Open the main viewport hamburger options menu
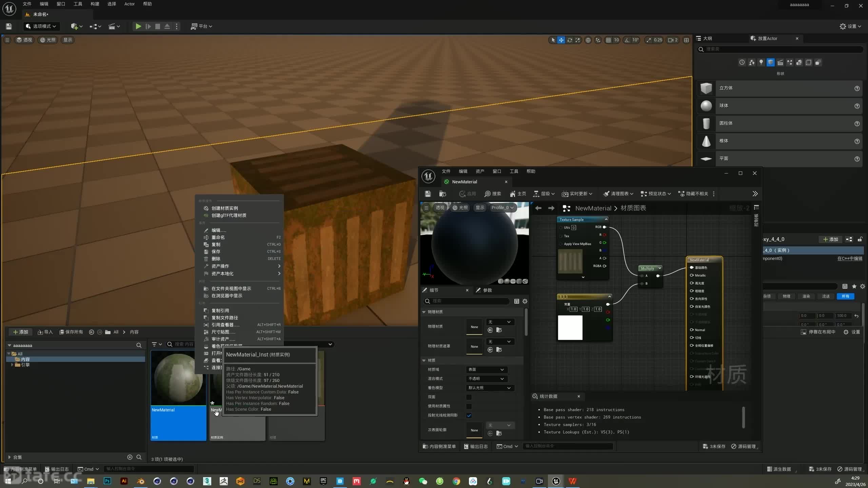Screen dimensions: 868x488 click(x=7, y=40)
